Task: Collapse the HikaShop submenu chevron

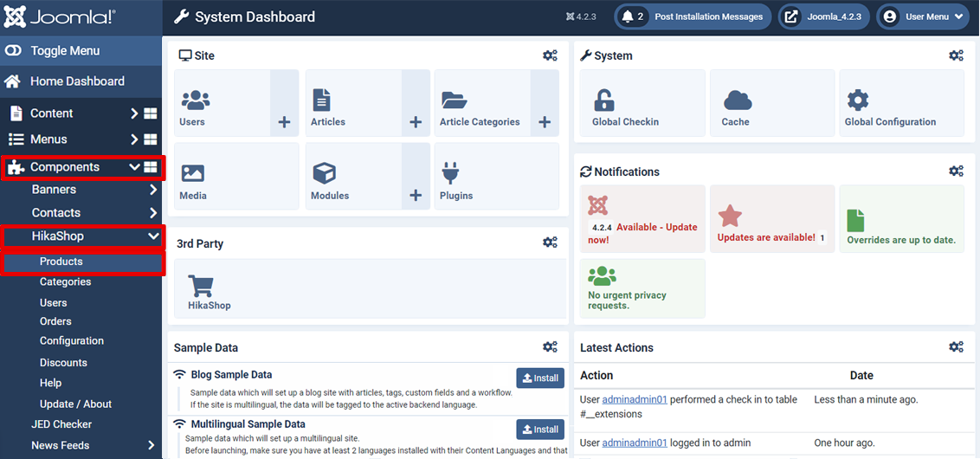Action: [x=153, y=236]
